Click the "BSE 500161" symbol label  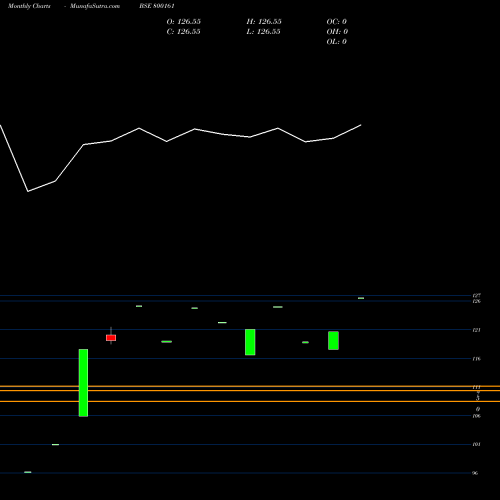click(x=157, y=6)
